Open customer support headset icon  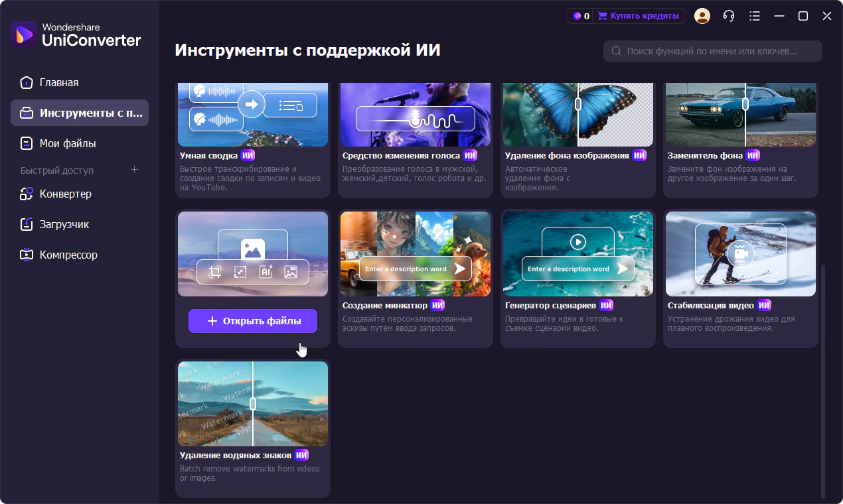[729, 16]
